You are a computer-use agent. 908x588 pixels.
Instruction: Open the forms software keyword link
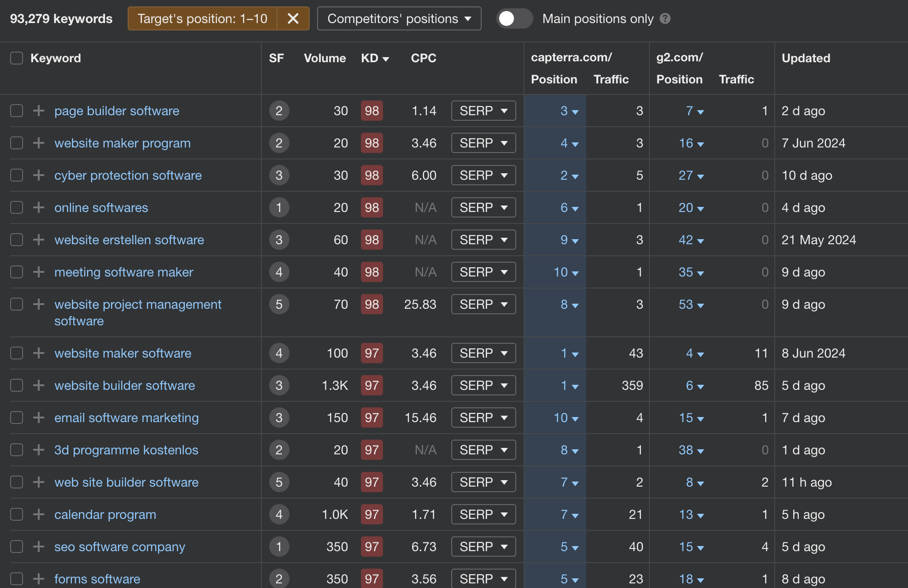(x=97, y=579)
